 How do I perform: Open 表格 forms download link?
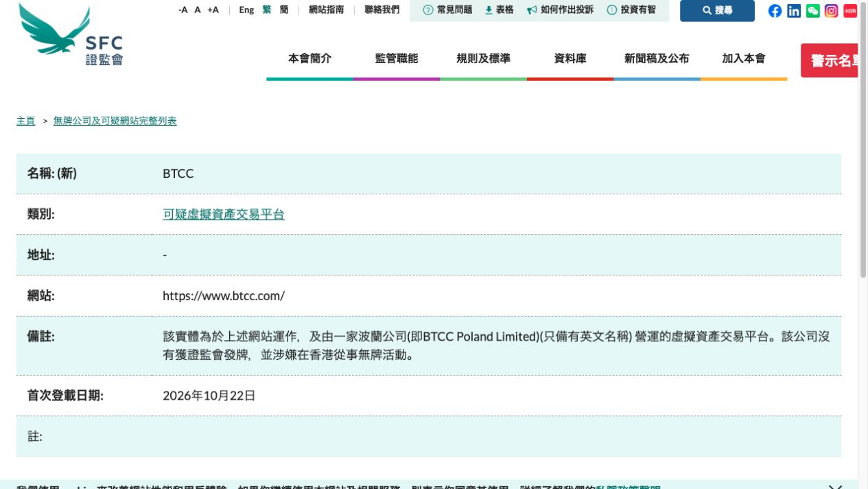click(499, 10)
